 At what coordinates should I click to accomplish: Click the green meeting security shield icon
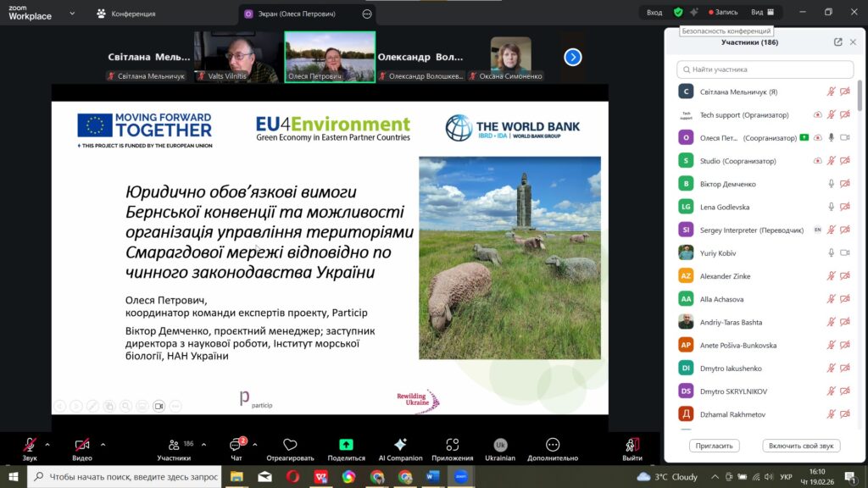678,13
